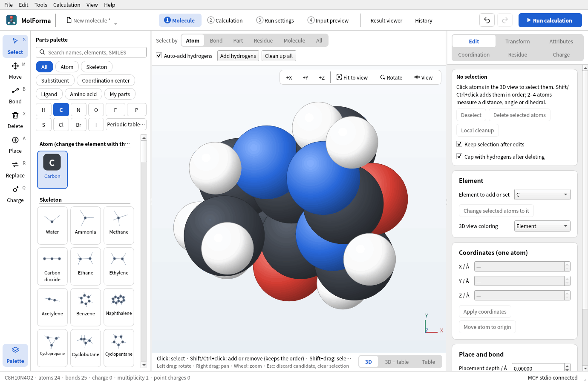Open the Calculation menu in menu bar
Image resolution: width=588 pixels, height=383 pixels.
tap(66, 5)
